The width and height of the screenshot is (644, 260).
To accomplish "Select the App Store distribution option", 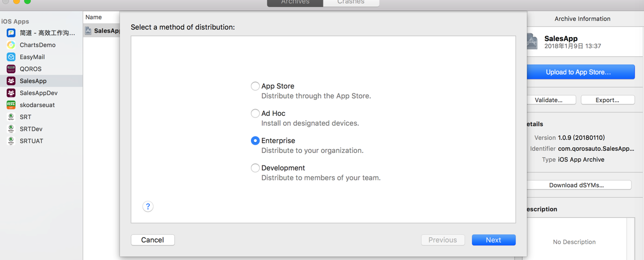I will click(x=255, y=86).
